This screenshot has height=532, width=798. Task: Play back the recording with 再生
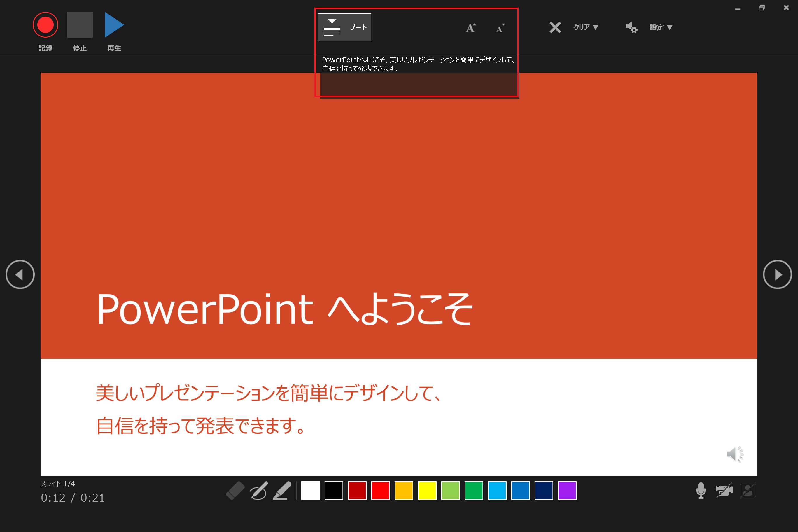[114, 25]
